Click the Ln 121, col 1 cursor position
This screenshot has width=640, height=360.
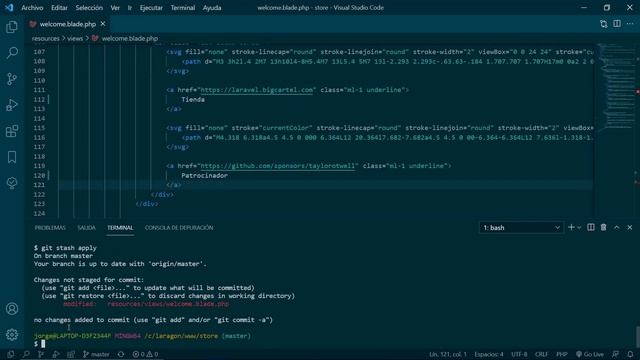448,354
